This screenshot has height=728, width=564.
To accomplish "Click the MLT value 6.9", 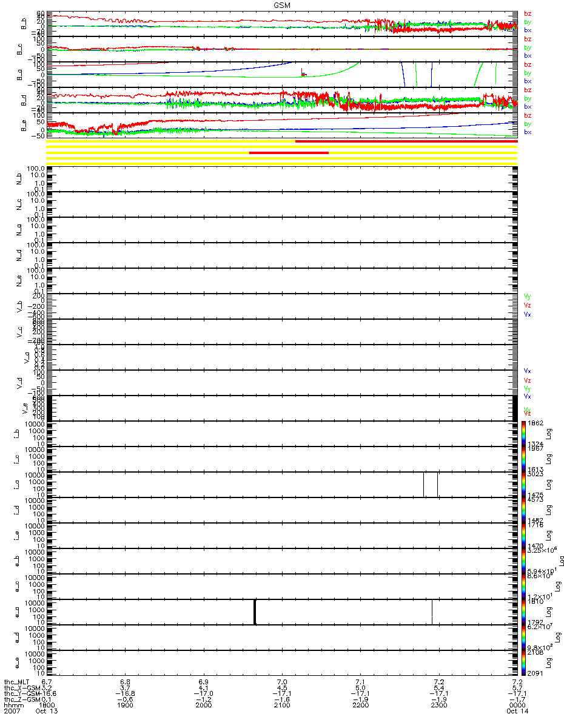I will pyautogui.click(x=203, y=682).
